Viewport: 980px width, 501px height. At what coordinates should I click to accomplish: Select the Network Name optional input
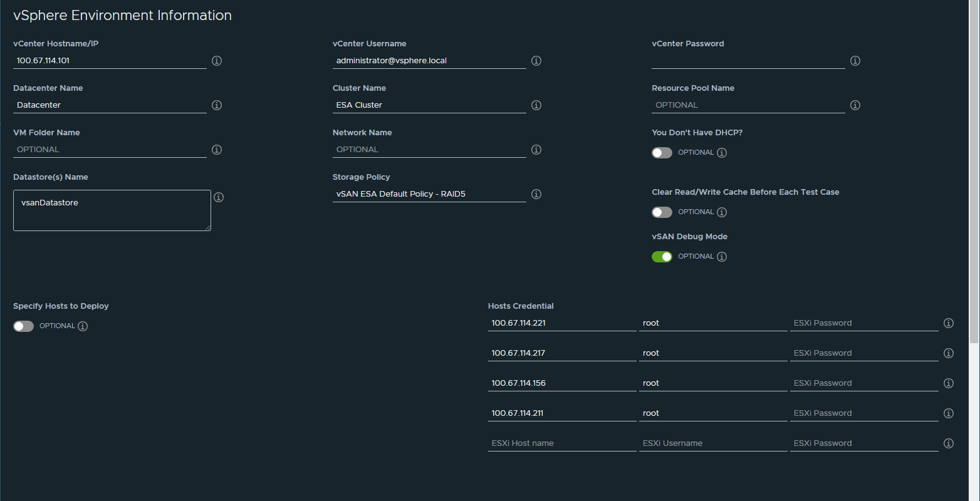(429, 150)
